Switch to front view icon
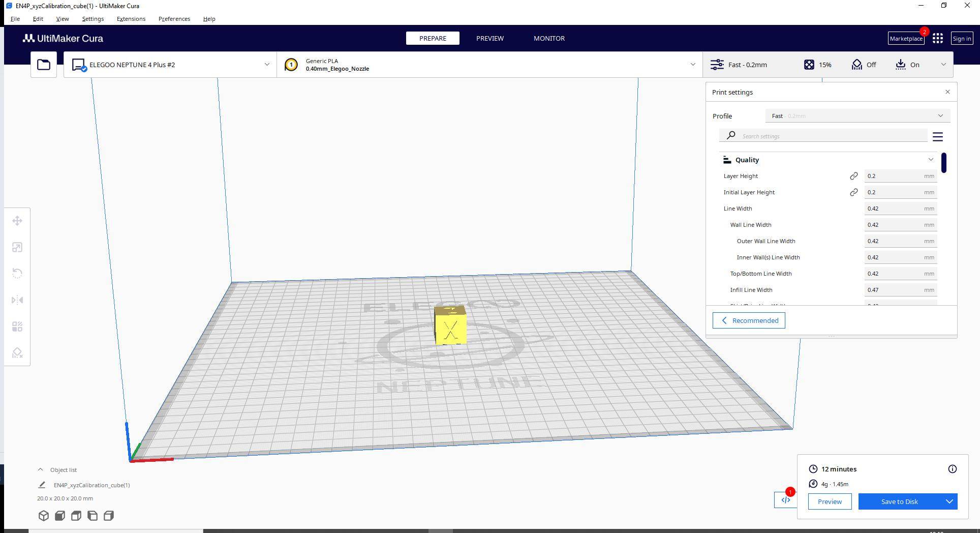Viewport: 980px width, 533px height. point(60,516)
